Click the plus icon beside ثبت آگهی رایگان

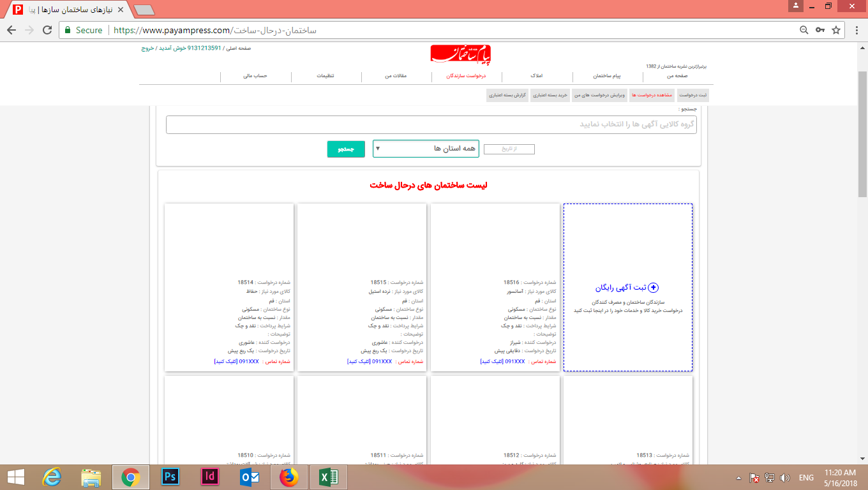653,288
